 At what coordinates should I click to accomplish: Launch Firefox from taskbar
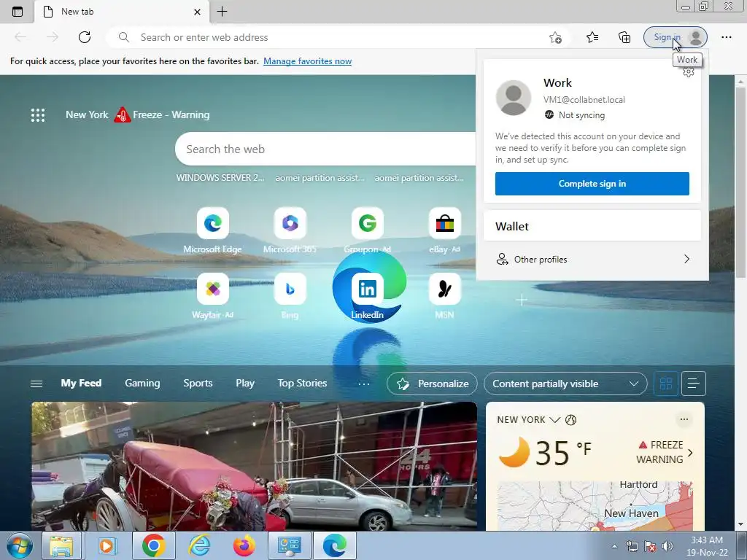(x=244, y=545)
